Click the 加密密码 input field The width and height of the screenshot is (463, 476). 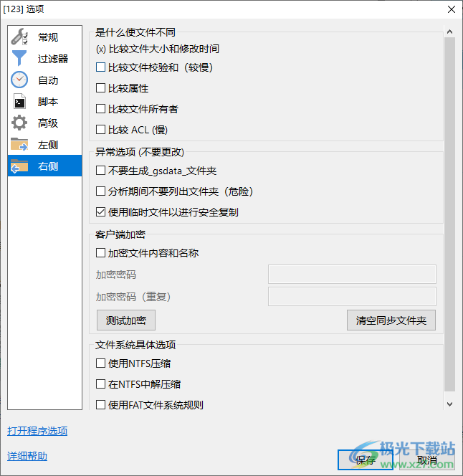point(352,274)
